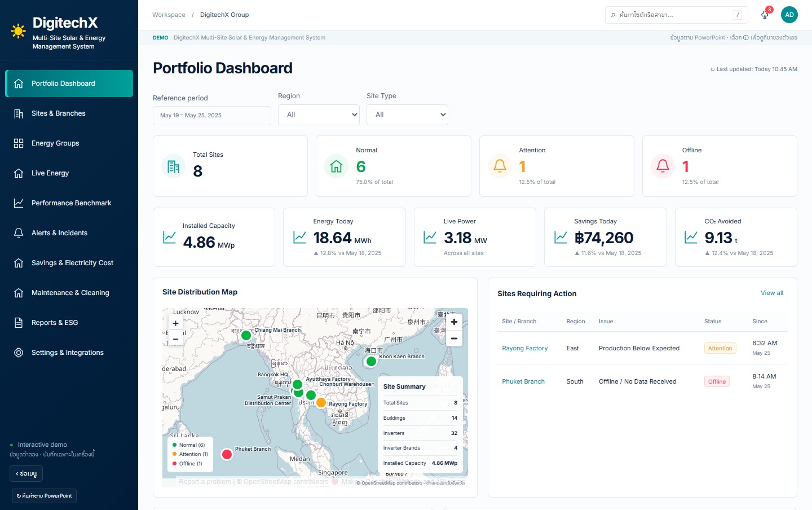Open the AD user avatar
This screenshot has height=510, width=812.
click(789, 15)
